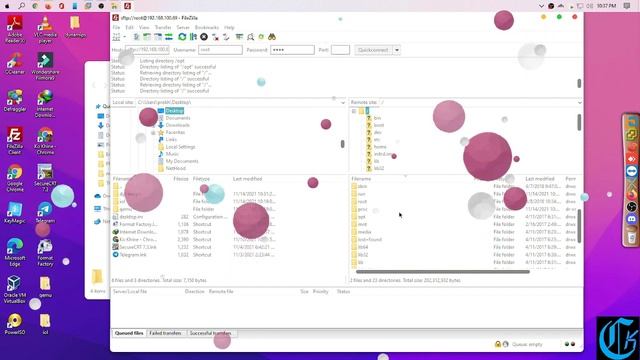Open the Bookmarks menu
The image size is (640, 360).
tap(207, 27)
